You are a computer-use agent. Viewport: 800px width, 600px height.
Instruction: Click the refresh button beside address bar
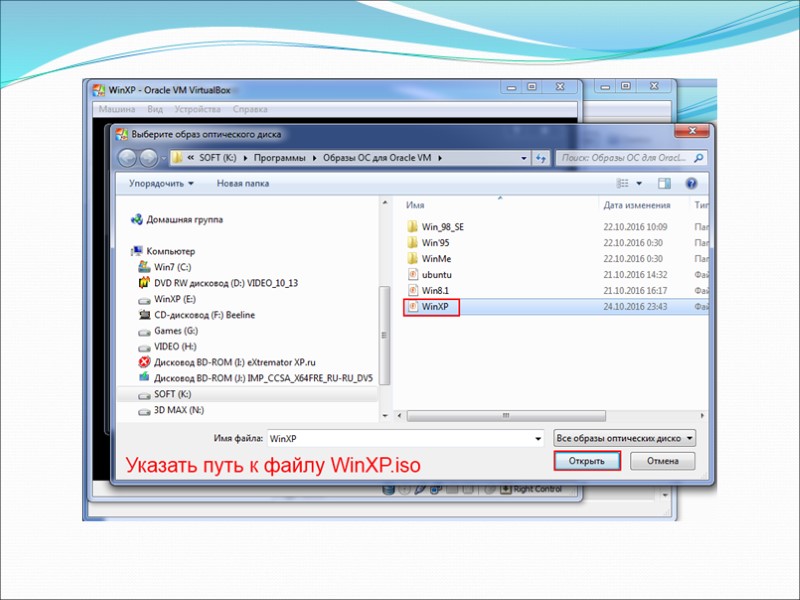541,158
